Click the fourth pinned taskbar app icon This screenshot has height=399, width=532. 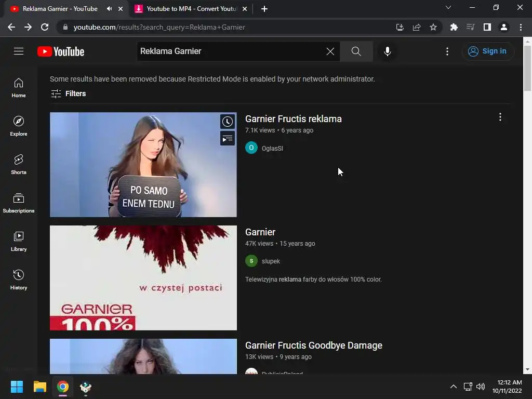pyautogui.click(x=86, y=387)
